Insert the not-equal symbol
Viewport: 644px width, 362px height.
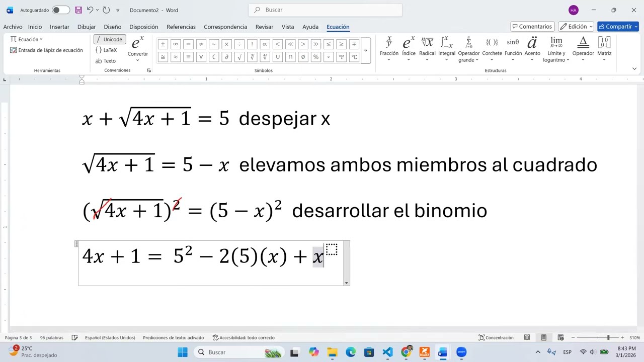click(x=201, y=44)
